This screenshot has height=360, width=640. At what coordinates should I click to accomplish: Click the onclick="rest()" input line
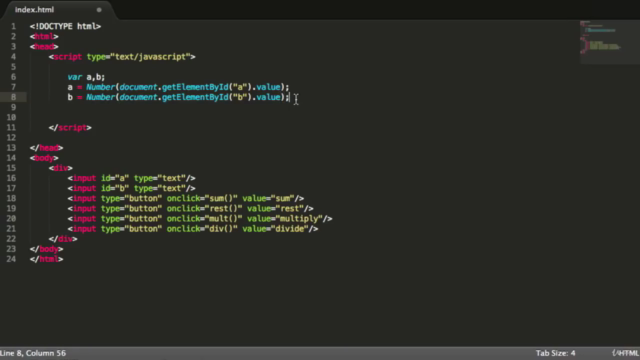click(x=191, y=209)
